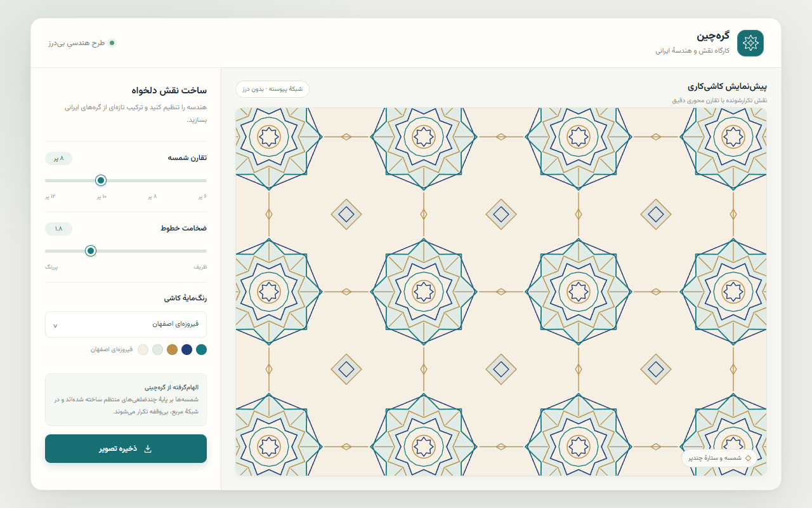The height and width of the screenshot is (508, 812).
Task: Click the ۱۲ پر tick label under the symmetry slider
Action: 51,197
